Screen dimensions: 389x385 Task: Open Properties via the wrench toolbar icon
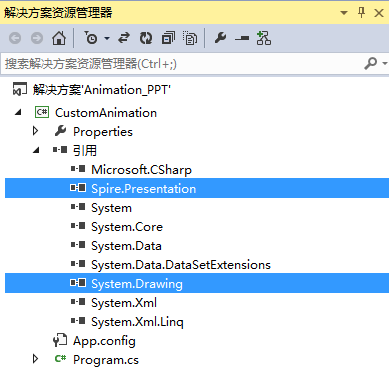[220, 38]
